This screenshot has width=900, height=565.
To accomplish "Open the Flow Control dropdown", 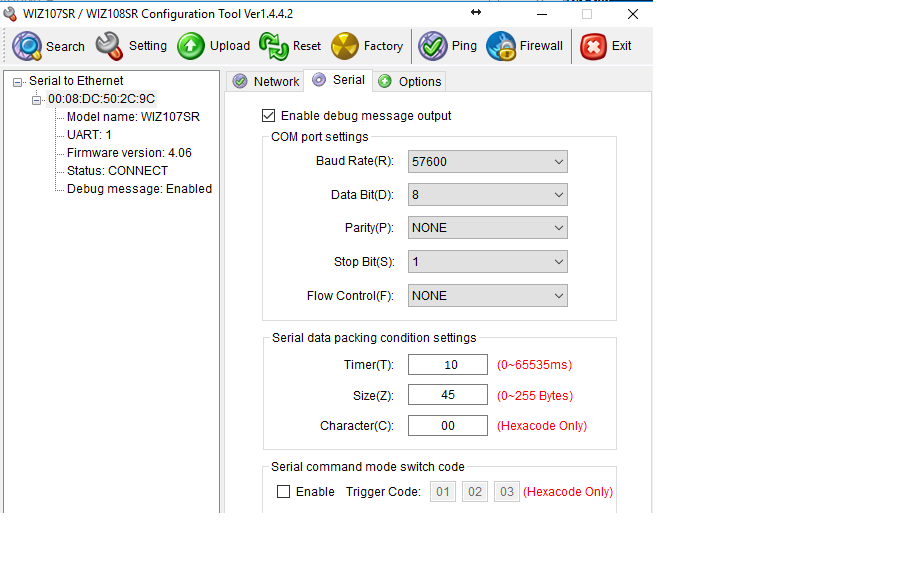I will [x=488, y=296].
